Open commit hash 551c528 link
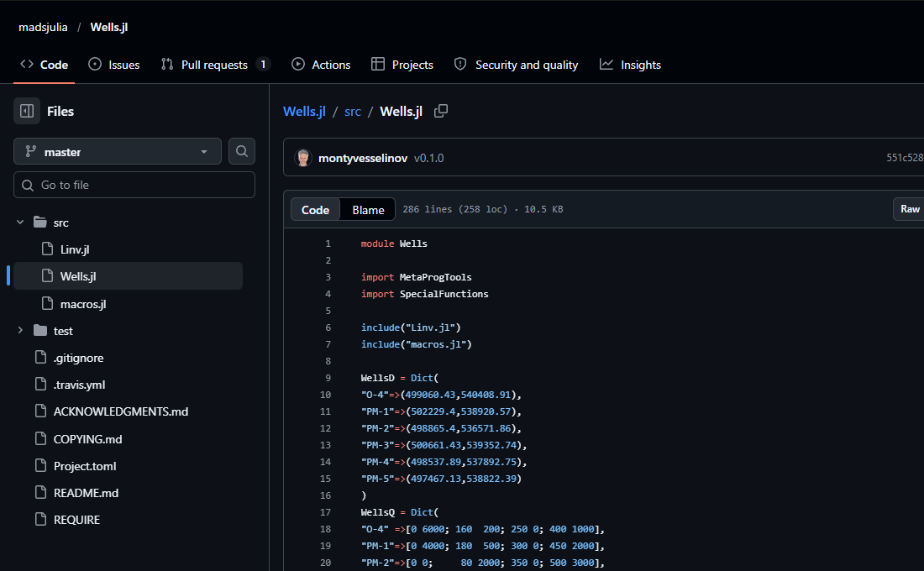 click(x=905, y=157)
